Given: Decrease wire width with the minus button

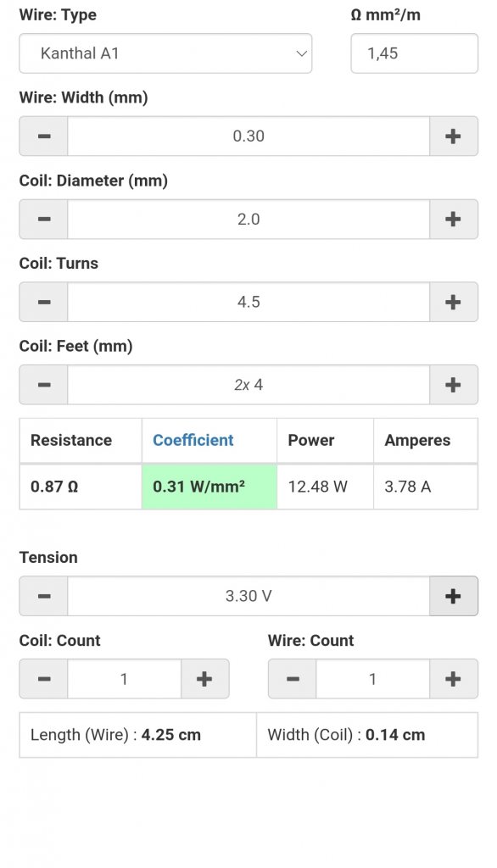Looking at the screenshot, I should pyautogui.click(x=44, y=136).
